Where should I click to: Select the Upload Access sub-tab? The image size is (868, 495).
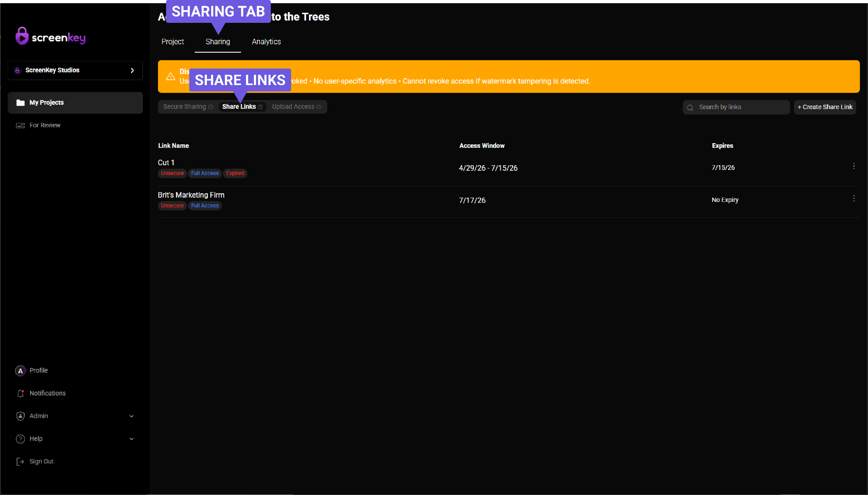click(x=297, y=107)
